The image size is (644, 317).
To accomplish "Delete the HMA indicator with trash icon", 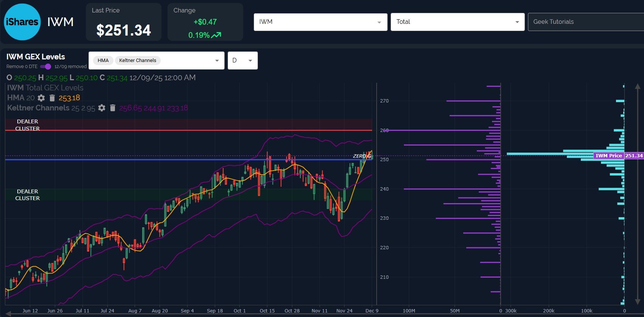I will (52, 98).
